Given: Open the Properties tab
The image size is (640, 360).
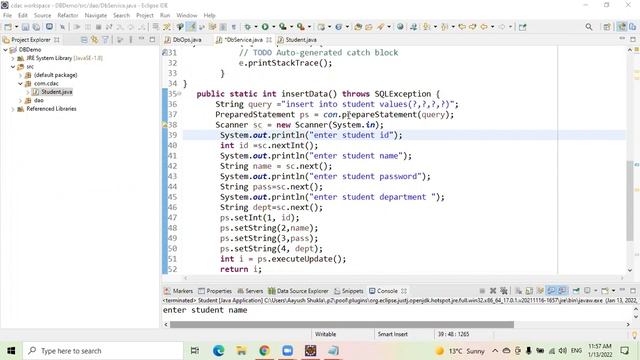Looking at the screenshot, I should coord(215,291).
